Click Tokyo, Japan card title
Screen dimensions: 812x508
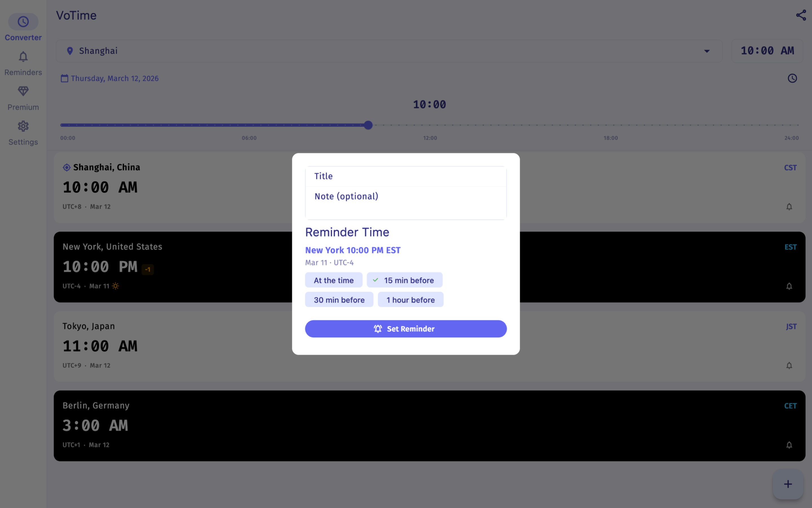point(89,326)
